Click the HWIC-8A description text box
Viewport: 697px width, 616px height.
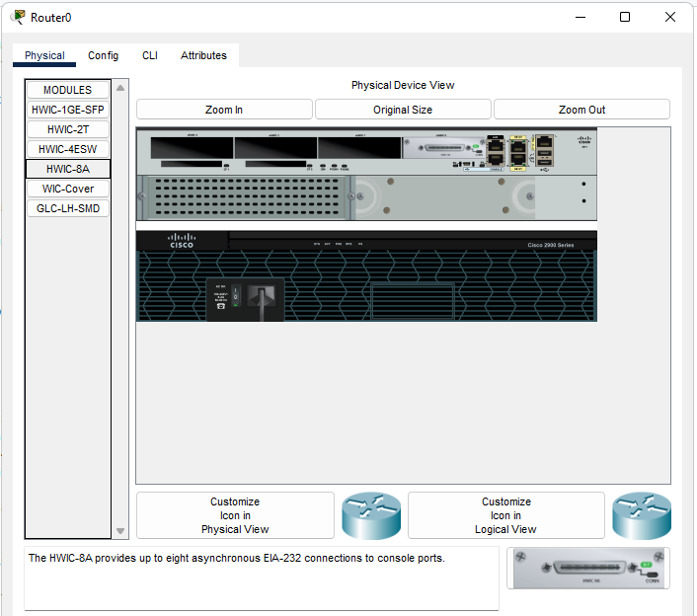262,578
